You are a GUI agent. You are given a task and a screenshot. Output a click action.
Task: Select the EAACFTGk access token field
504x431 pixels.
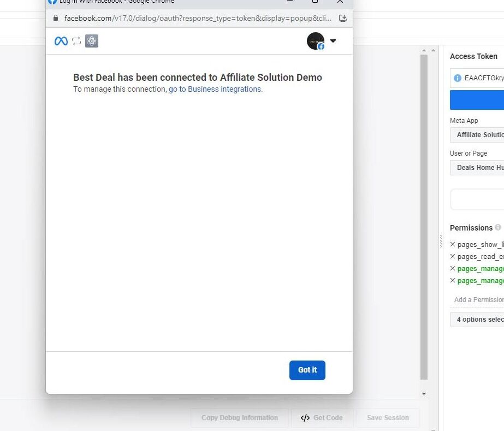(477, 78)
